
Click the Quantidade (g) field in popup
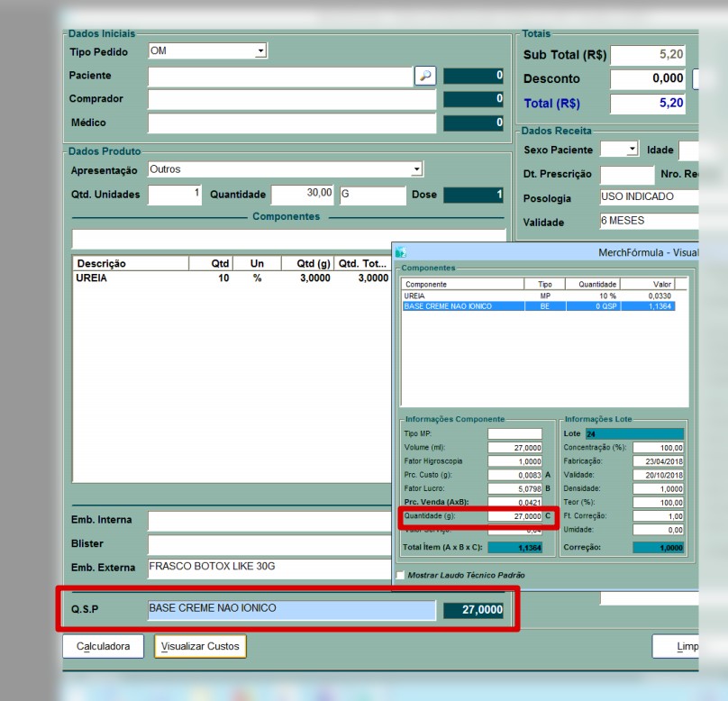click(x=514, y=516)
